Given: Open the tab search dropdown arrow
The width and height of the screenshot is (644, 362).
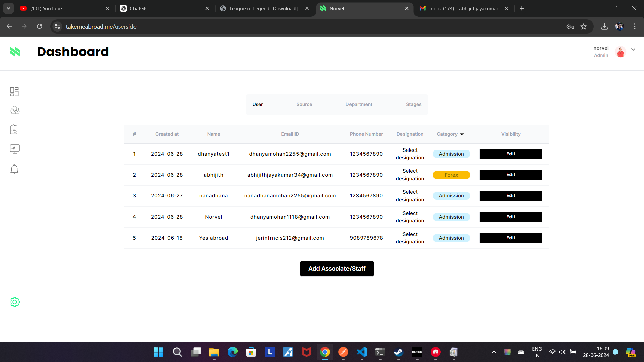Looking at the screenshot, I should [x=8, y=9].
